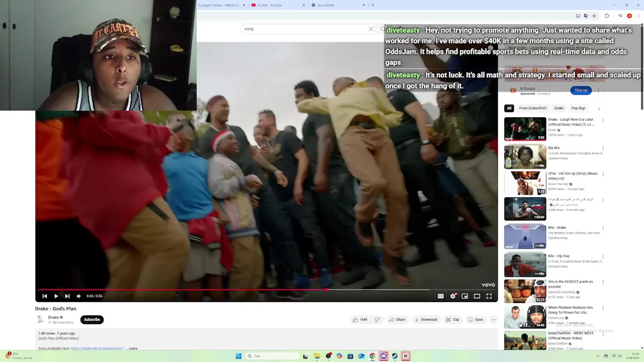This screenshot has width=644, height=362.
Task: Open options for 'When Predator Realizes' video
Action: point(603,308)
